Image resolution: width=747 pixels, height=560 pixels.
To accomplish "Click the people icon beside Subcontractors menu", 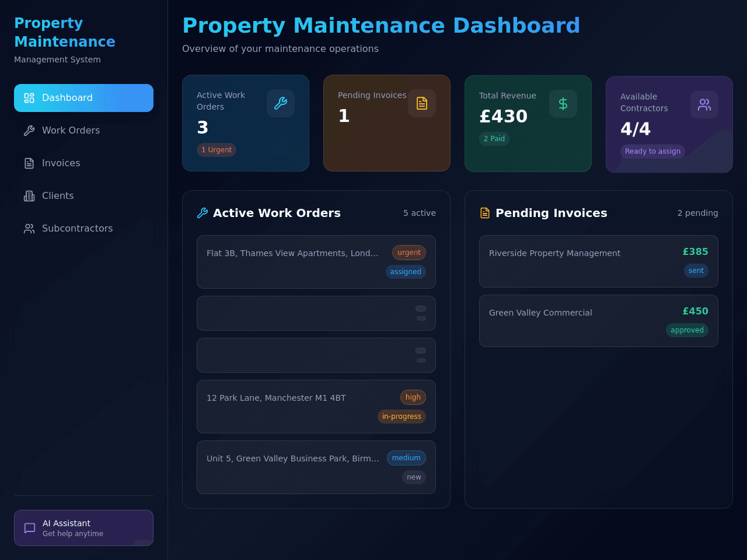I will click(29, 229).
